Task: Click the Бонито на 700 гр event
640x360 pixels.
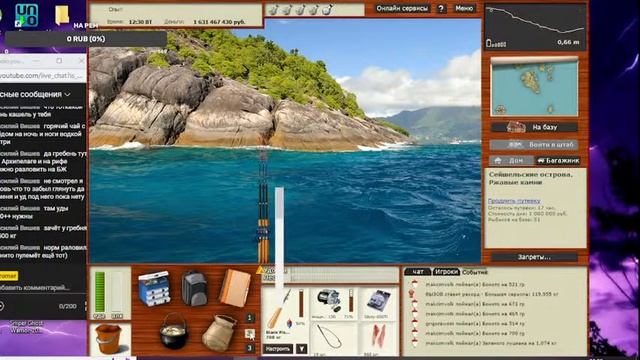Action: [x=475, y=333]
